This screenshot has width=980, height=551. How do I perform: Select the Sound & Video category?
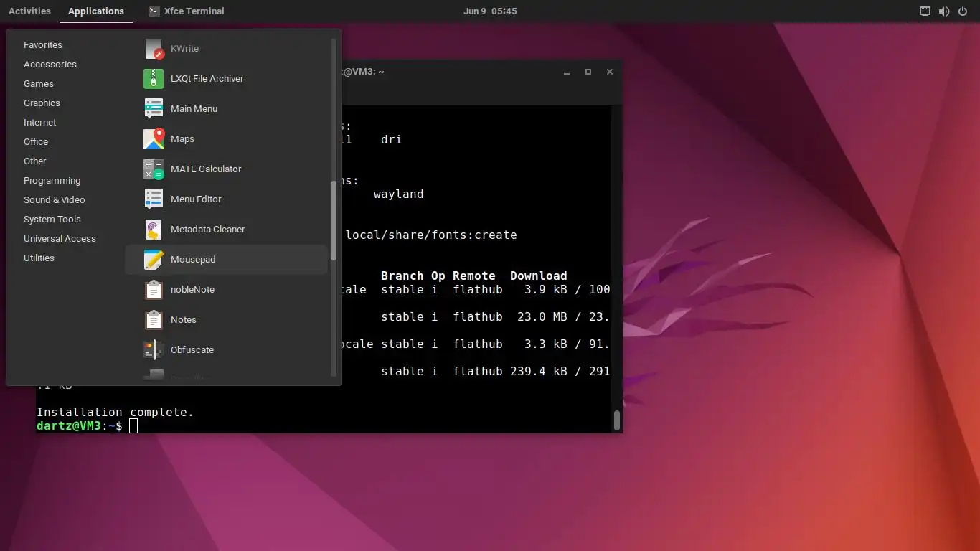[x=55, y=200]
